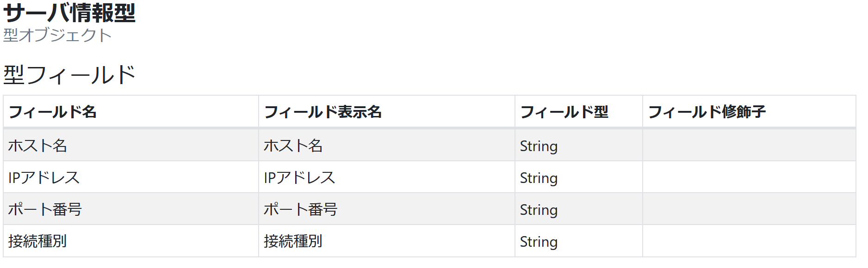Click 接続種別 in the フィールド表示名 column
The height and width of the screenshot is (268, 868).
pos(293,241)
